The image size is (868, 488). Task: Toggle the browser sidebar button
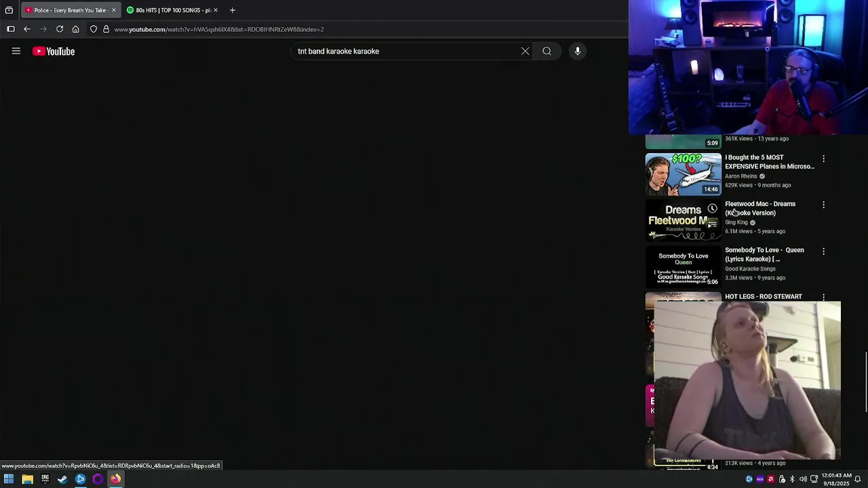(x=11, y=29)
